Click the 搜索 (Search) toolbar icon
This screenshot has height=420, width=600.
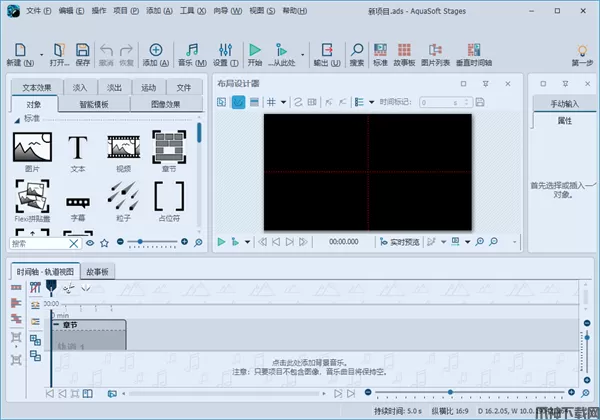point(357,50)
